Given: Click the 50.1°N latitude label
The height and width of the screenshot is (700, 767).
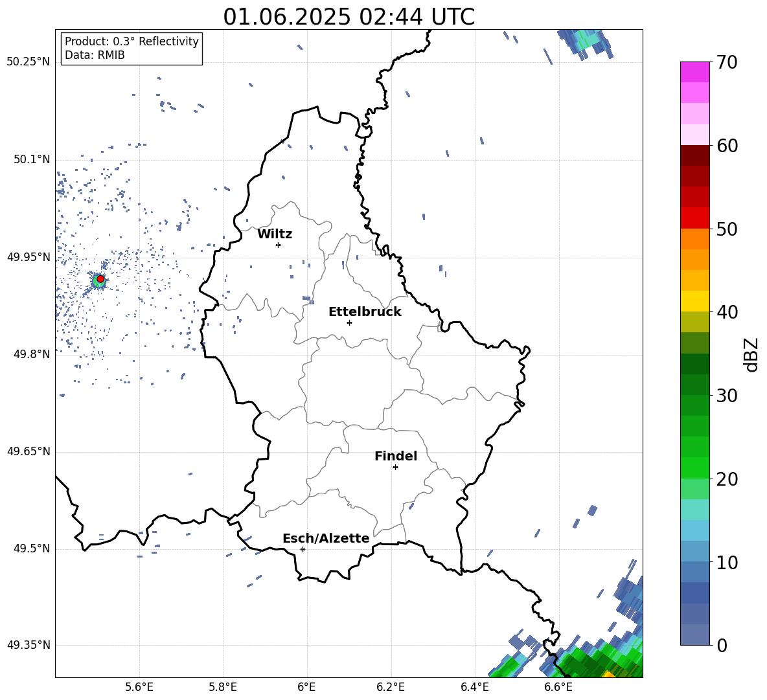Looking at the screenshot, I should coord(32,160).
